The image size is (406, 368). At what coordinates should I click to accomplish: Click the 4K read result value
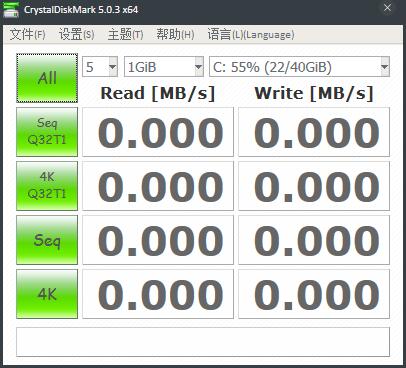coord(158,294)
